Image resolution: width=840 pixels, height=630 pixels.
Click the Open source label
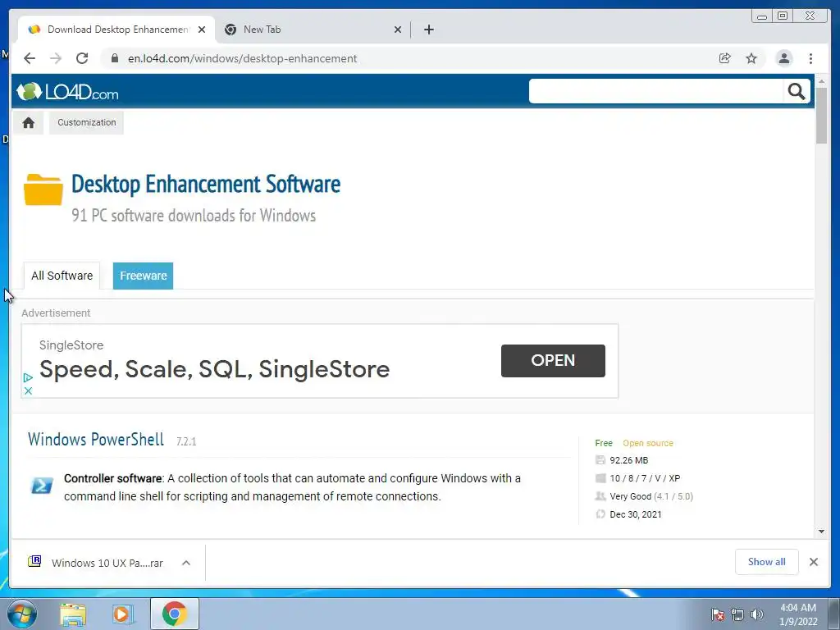click(x=648, y=443)
